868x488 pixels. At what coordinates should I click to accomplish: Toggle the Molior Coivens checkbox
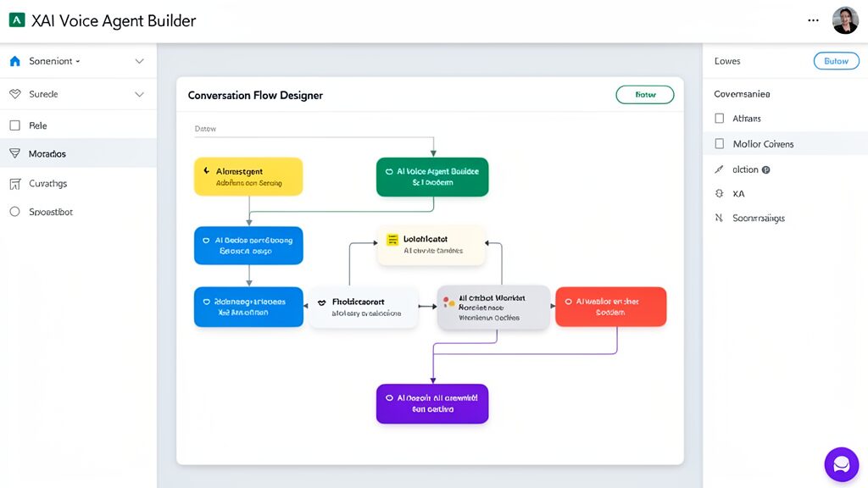click(x=719, y=144)
